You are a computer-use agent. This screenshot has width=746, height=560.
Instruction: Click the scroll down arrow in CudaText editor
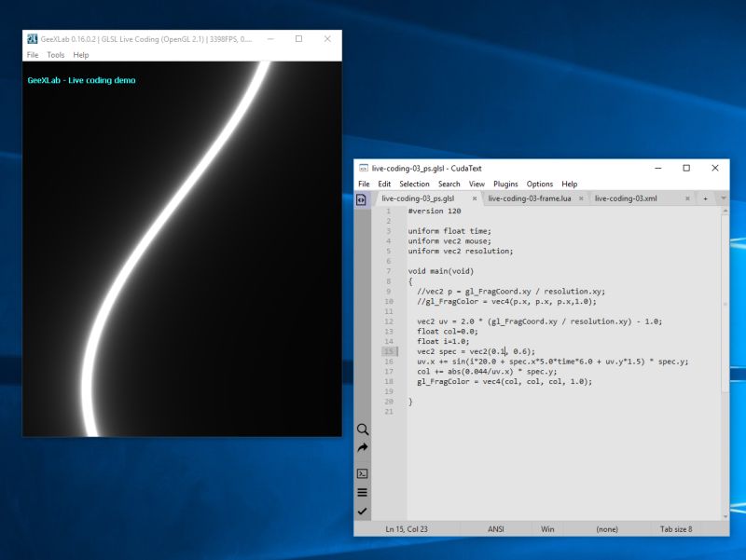click(725, 516)
